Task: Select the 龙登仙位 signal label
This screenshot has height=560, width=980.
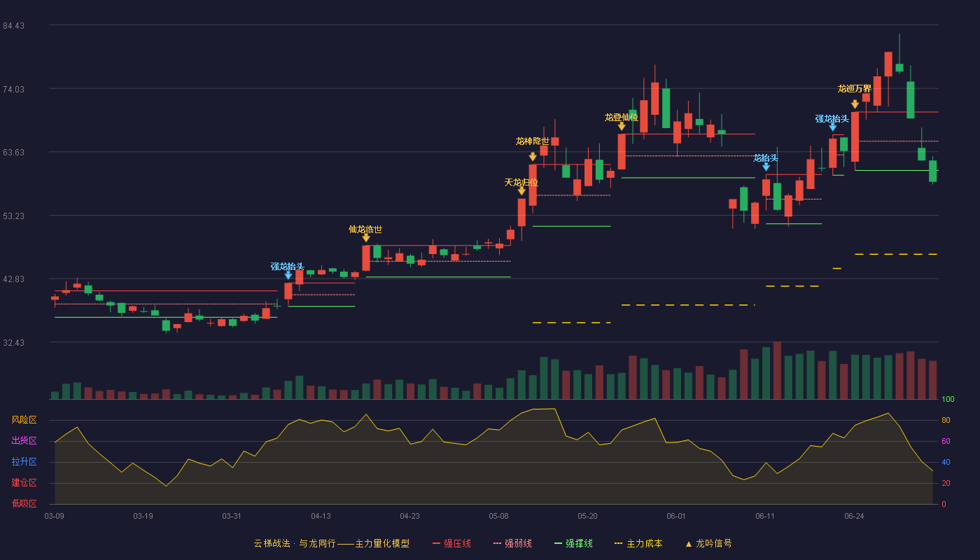Action: tap(622, 117)
